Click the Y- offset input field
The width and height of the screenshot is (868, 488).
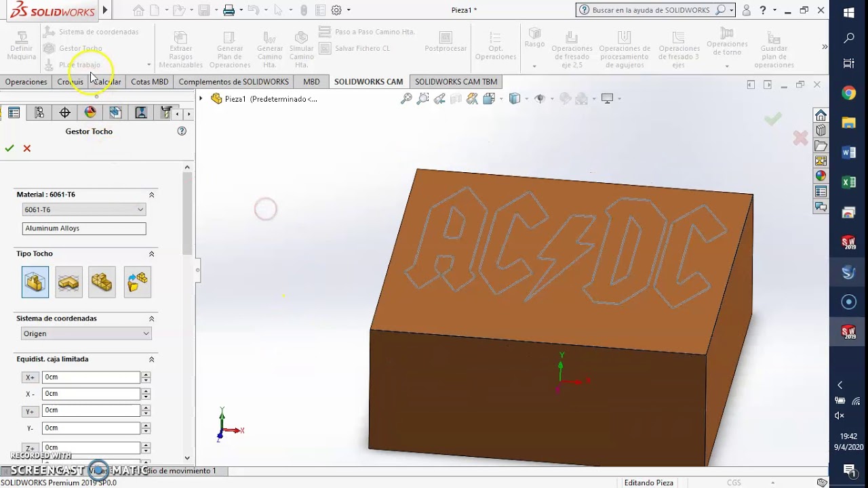pos(91,428)
